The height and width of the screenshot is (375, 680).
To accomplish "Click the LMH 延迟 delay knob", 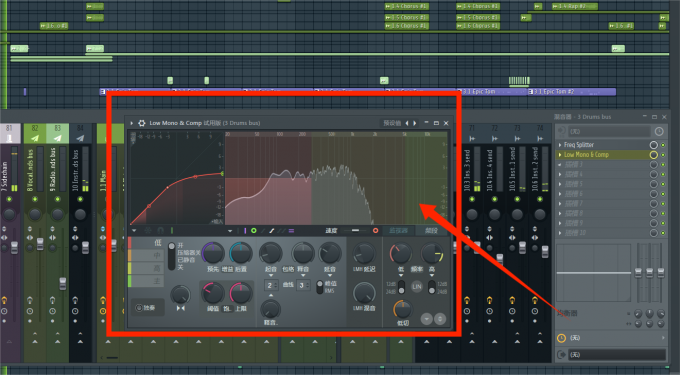I will click(364, 253).
